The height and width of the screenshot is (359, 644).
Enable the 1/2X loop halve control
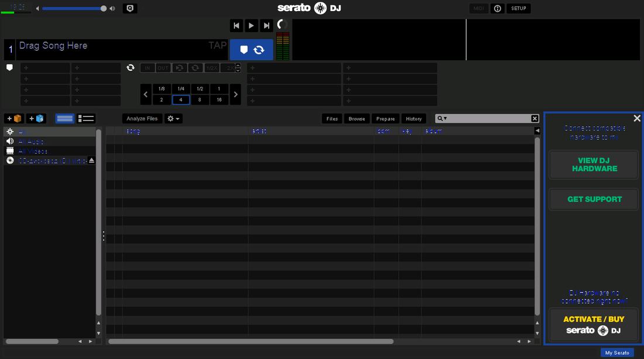click(212, 68)
